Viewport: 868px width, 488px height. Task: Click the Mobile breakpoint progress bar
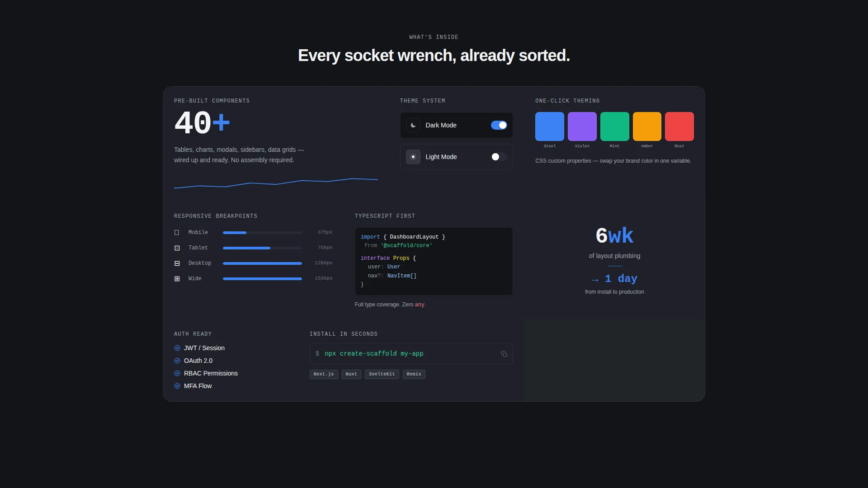point(262,232)
